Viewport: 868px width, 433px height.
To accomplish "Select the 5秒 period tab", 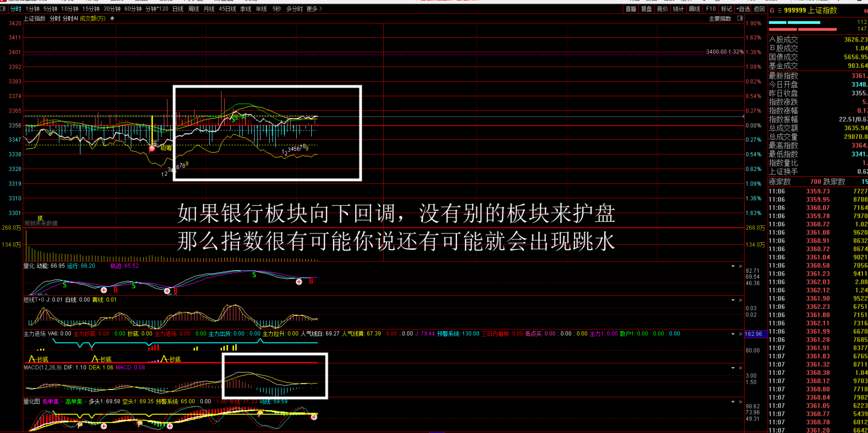I will (x=277, y=9).
